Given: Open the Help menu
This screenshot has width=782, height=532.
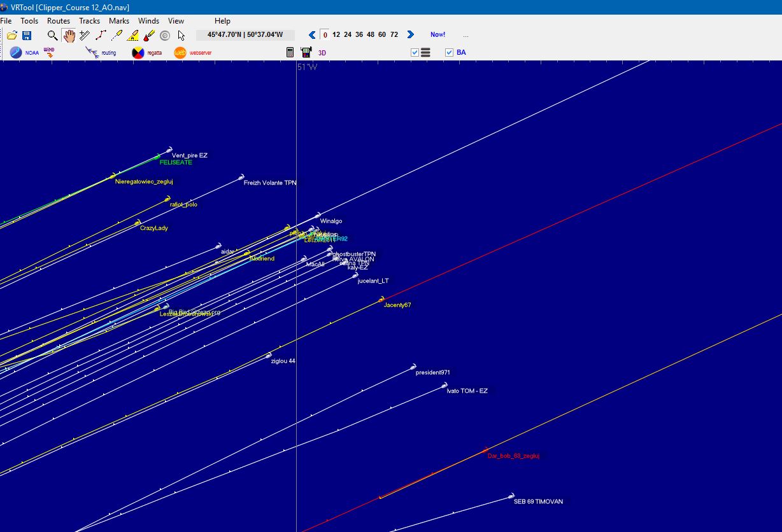Looking at the screenshot, I should tap(222, 21).
